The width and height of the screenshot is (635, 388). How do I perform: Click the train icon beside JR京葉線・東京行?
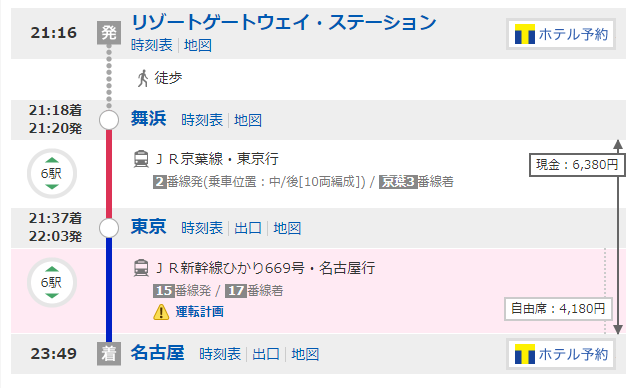tap(141, 159)
